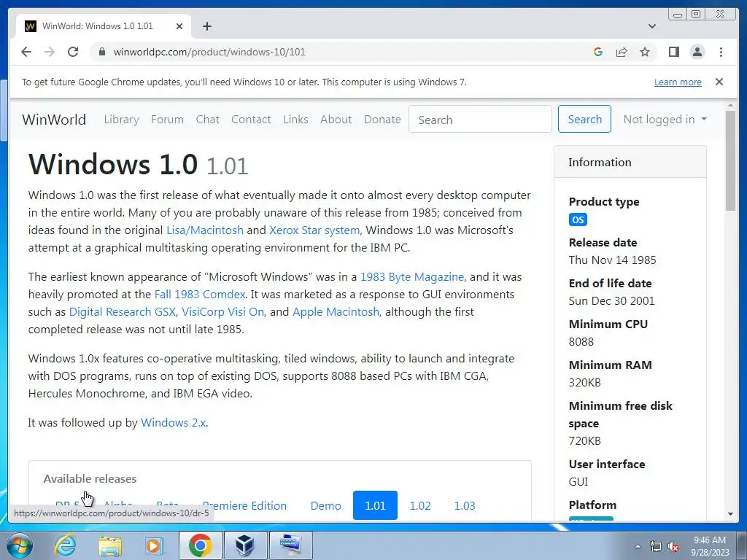Open the Fall 1983 Comdex link
The image size is (747, 560).
(x=200, y=295)
